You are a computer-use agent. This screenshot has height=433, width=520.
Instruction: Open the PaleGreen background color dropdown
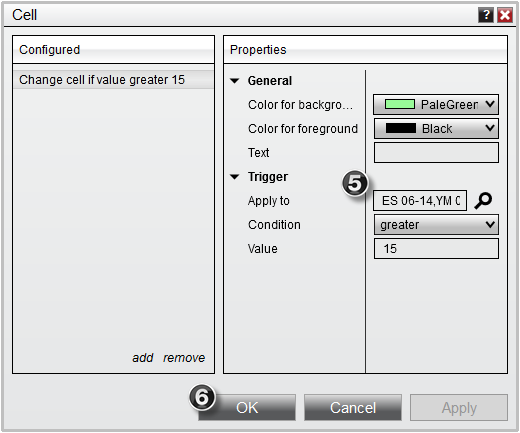click(436, 105)
